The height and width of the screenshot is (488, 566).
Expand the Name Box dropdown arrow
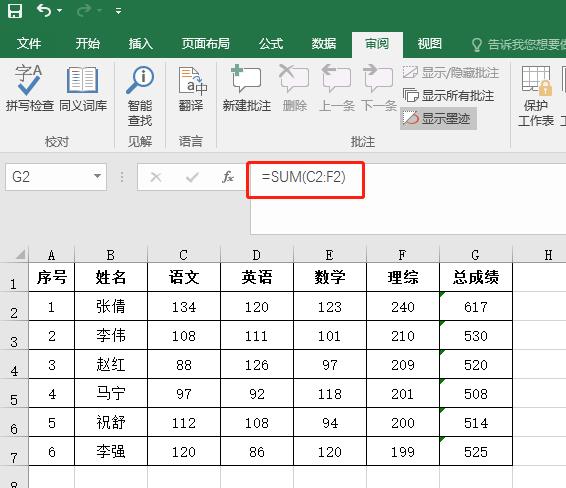click(97, 177)
